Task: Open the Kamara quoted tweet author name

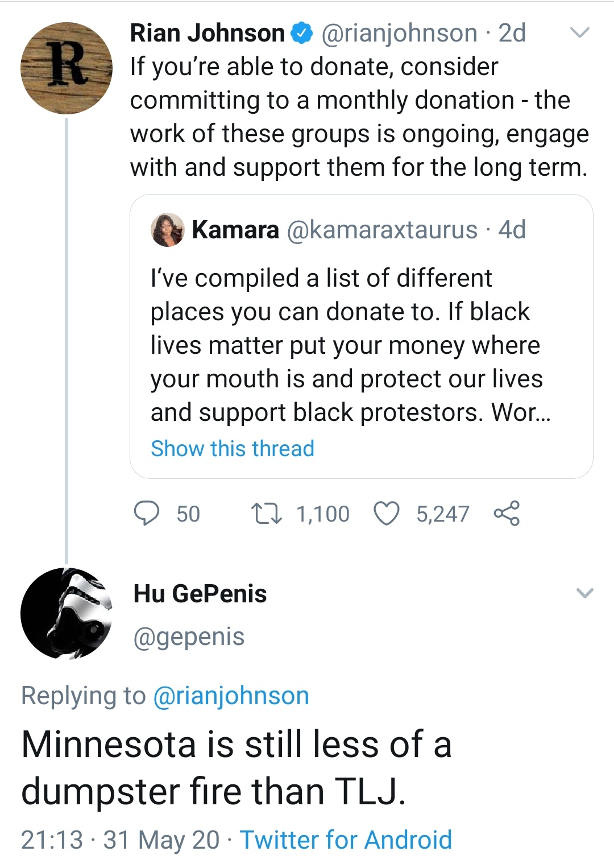Action: pos(236,230)
